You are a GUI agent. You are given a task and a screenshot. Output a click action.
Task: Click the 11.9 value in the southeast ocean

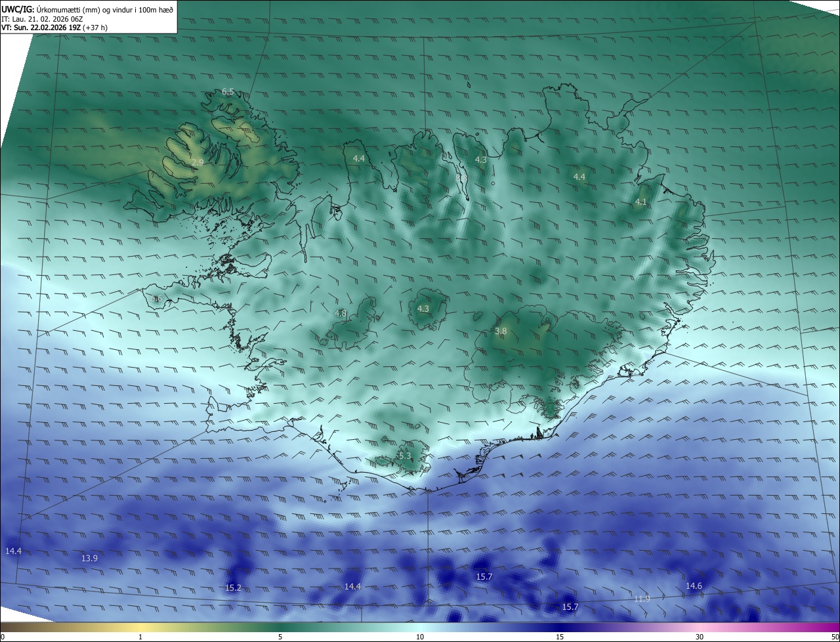click(642, 599)
